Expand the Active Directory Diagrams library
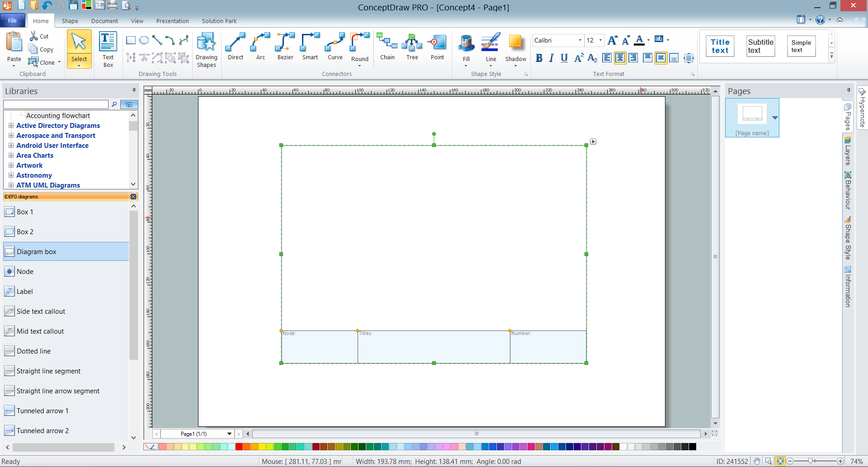868x467 pixels. click(x=11, y=126)
